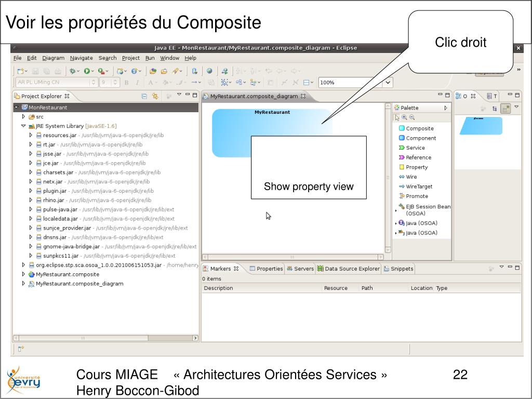
Task: Click the Description column header
Action: pyautogui.click(x=262, y=288)
